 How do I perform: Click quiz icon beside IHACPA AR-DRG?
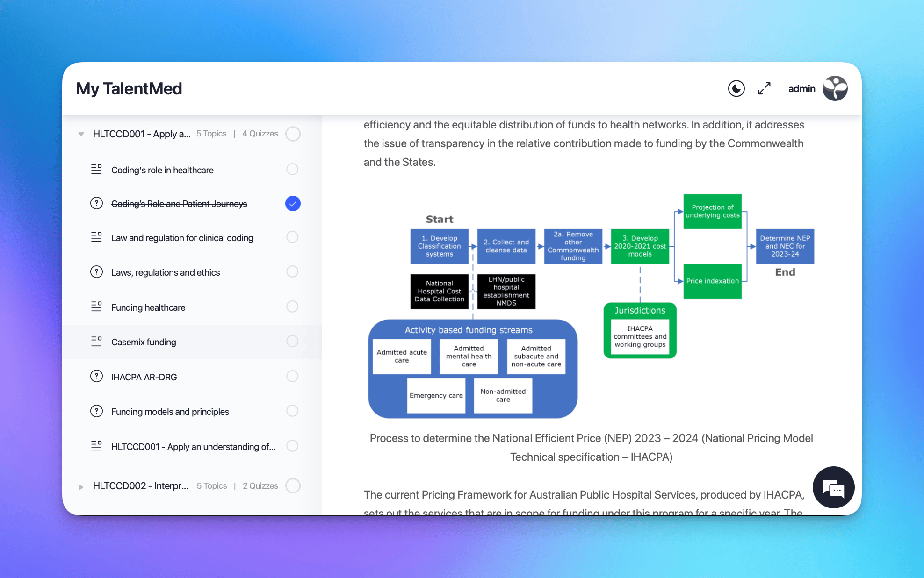pyautogui.click(x=96, y=376)
